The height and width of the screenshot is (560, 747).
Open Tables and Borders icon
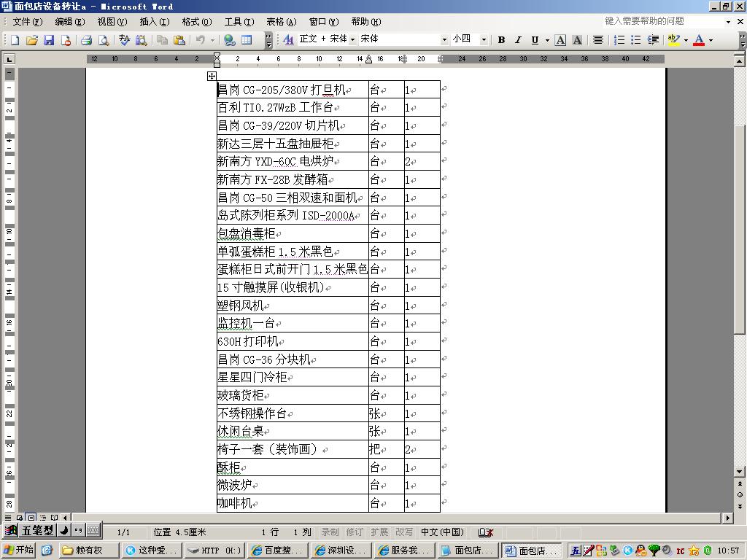click(247, 40)
